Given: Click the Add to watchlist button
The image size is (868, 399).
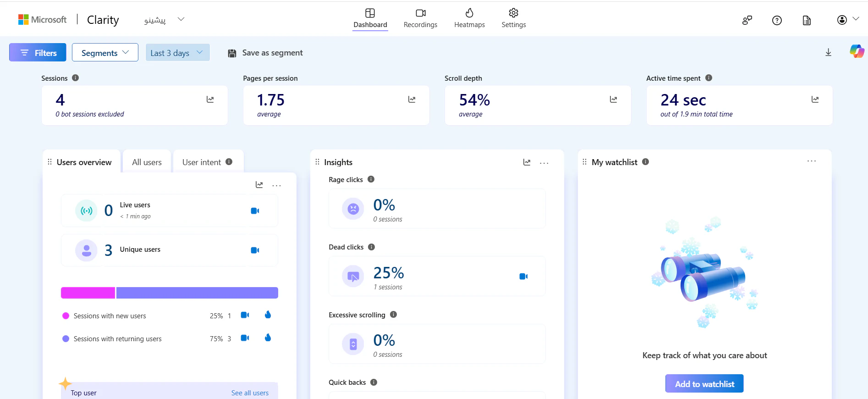Looking at the screenshot, I should [x=704, y=384].
